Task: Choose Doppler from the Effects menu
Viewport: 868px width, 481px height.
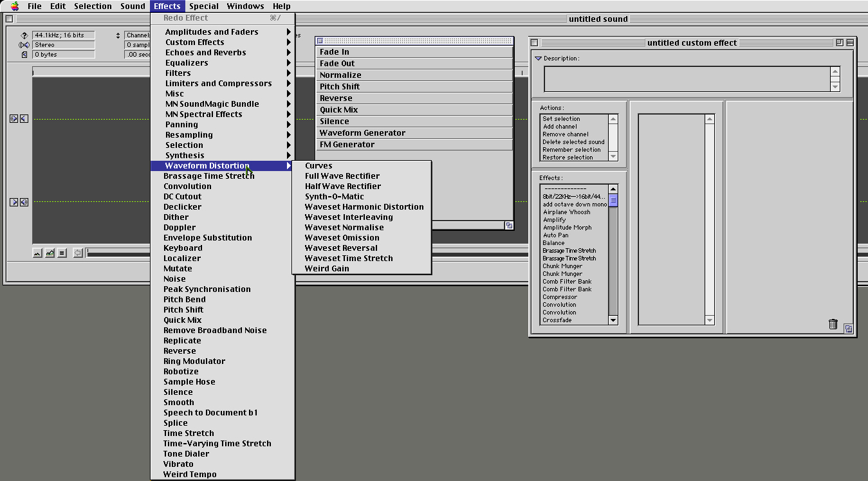Action: (223, 228)
